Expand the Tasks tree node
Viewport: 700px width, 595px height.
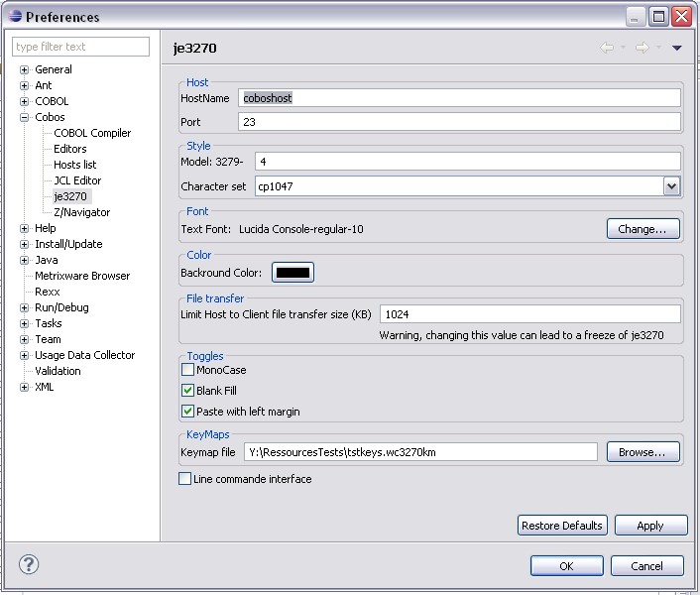24,323
